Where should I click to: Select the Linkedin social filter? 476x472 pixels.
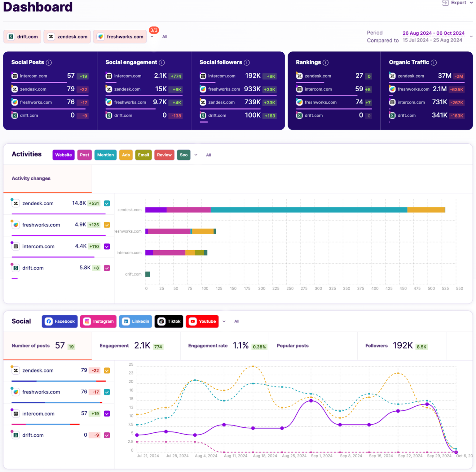point(135,321)
